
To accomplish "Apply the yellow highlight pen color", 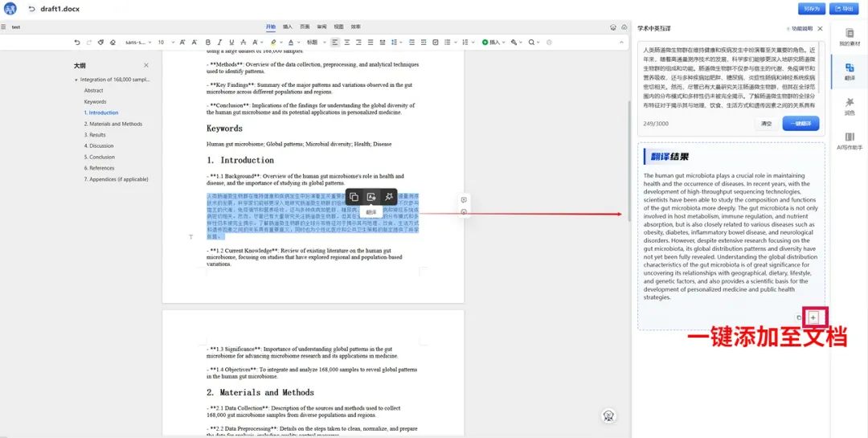I will point(273,42).
